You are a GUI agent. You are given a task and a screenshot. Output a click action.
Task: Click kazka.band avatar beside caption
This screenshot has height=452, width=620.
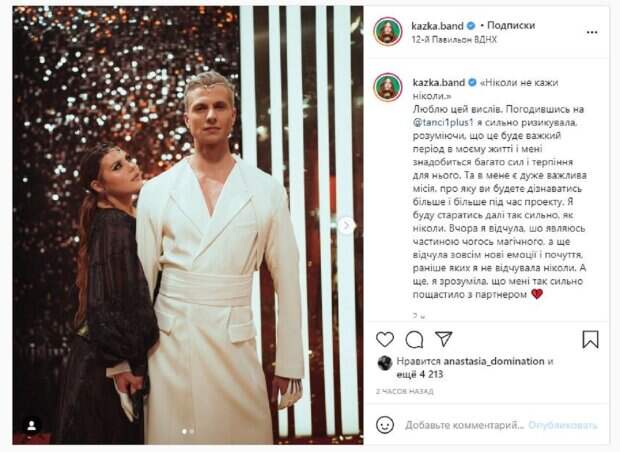[x=388, y=87]
